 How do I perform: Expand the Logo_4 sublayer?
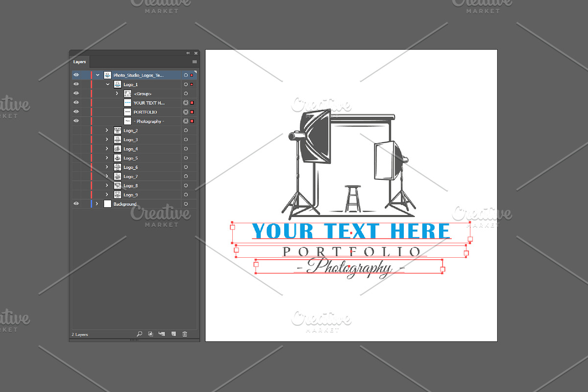[x=107, y=149]
